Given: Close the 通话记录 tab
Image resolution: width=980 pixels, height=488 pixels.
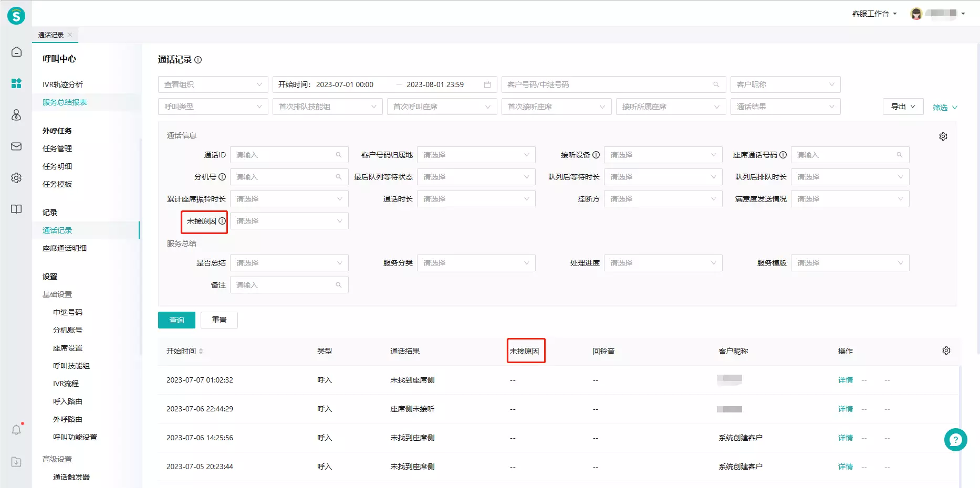Looking at the screenshot, I should (x=70, y=35).
